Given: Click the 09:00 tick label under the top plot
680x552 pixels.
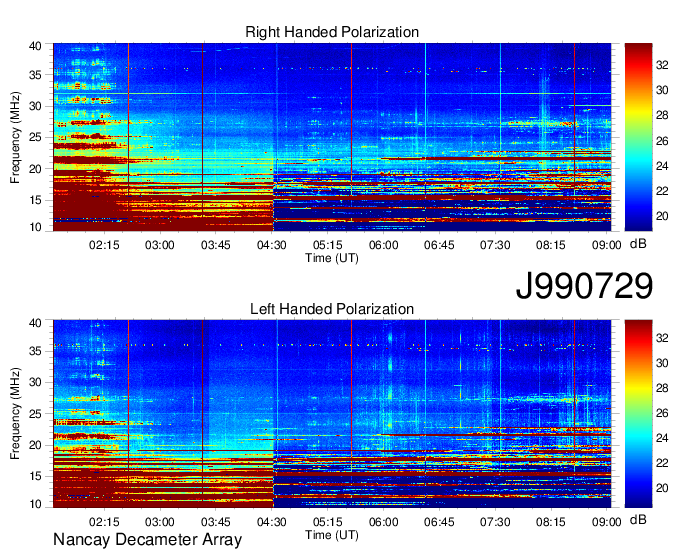Looking at the screenshot, I should (x=607, y=245).
